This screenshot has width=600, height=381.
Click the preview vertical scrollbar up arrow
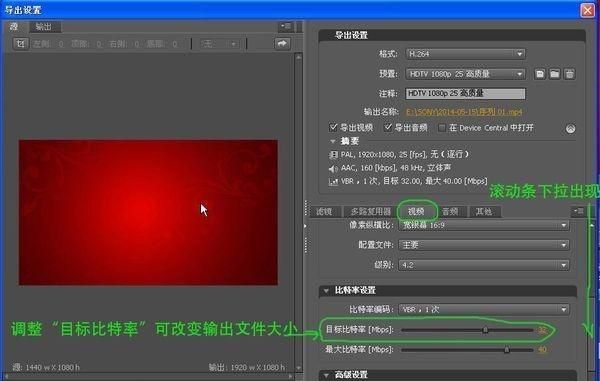coord(298,57)
